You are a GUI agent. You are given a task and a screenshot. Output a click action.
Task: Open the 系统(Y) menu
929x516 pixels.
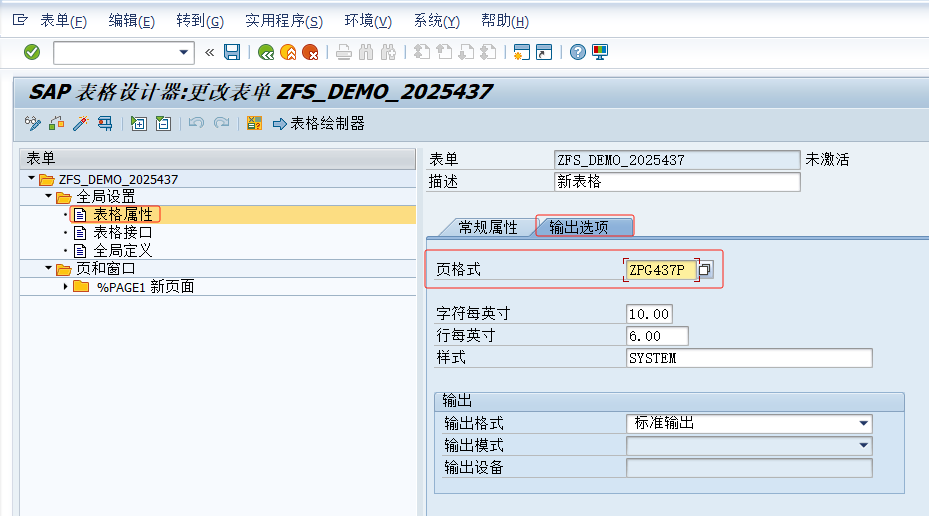pos(436,21)
